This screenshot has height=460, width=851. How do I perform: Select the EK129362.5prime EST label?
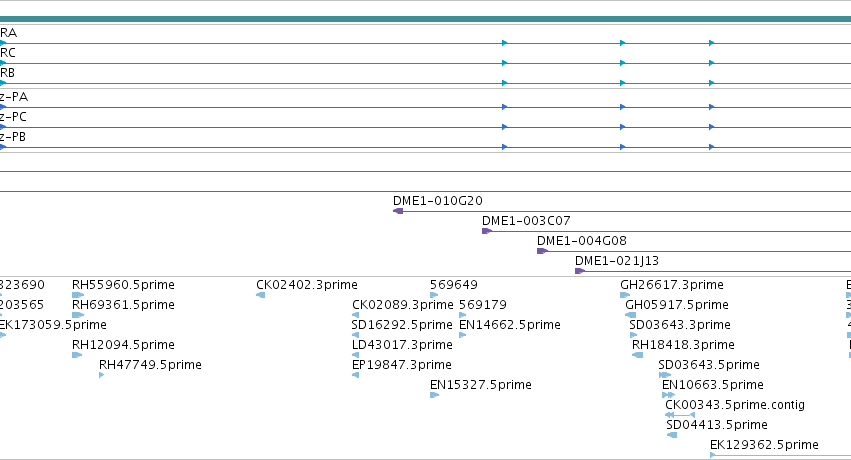pyautogui.click(x=764, y=445)
